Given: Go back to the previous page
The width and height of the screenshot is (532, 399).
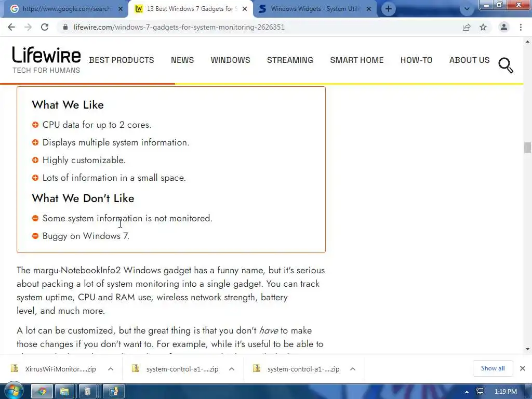Looking at the screenshot, I should (11, 27).
